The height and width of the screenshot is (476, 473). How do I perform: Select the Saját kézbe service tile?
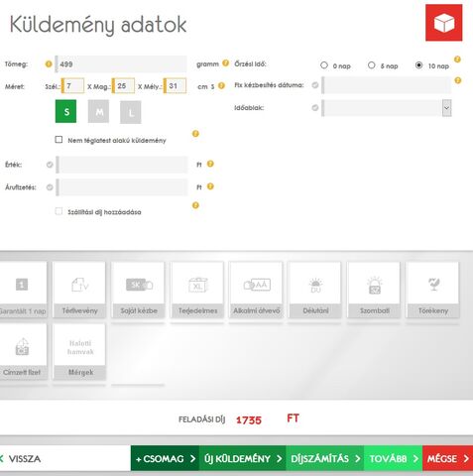point(139,290)
